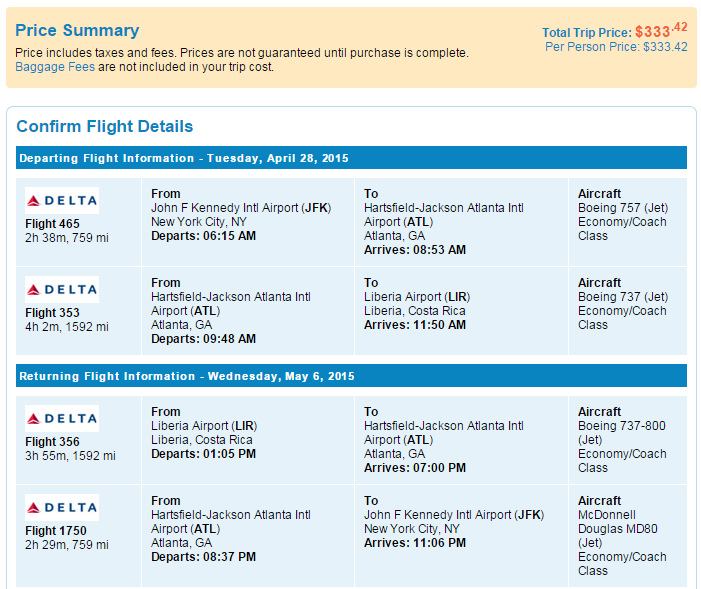Viewport: 701px width, 589px height.
Task: Click the Delta logo for Flight 465
Action: tap(62, 201)
